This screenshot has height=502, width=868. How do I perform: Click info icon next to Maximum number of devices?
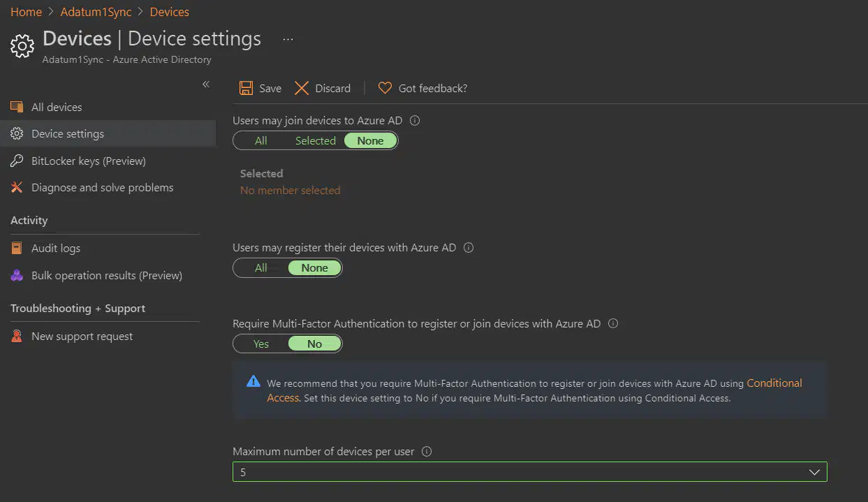427,451
